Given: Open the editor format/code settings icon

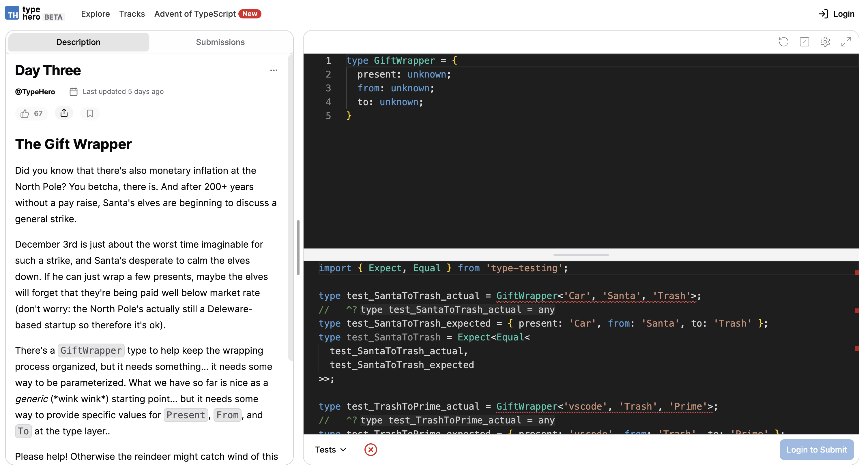Looking at the screenshot, I should pos(804,42).
